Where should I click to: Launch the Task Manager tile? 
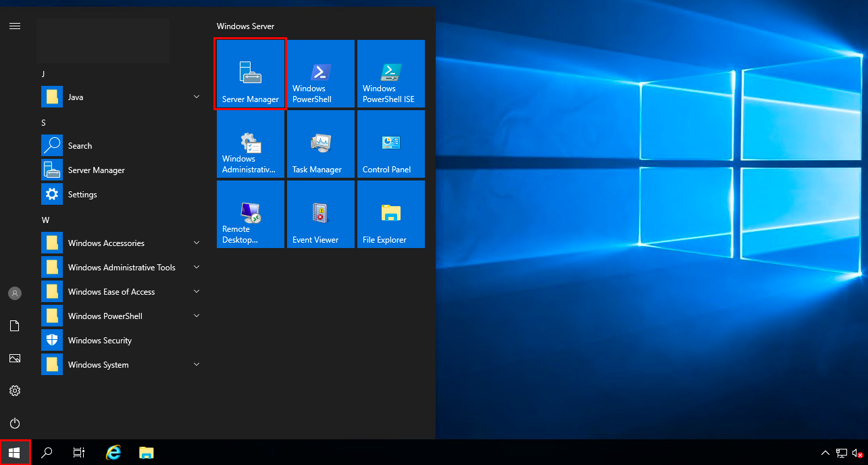[x=321, y=144]
